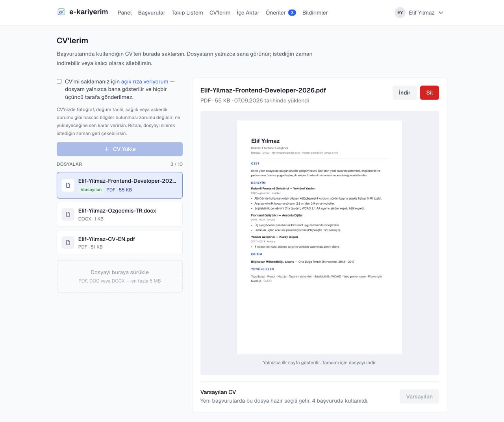The height and width of the screenshot is (422, 504).
Task: Click the file icon of Elif-Yilmaz-Frontend-Developer PDF
Action: coord(68,185)
